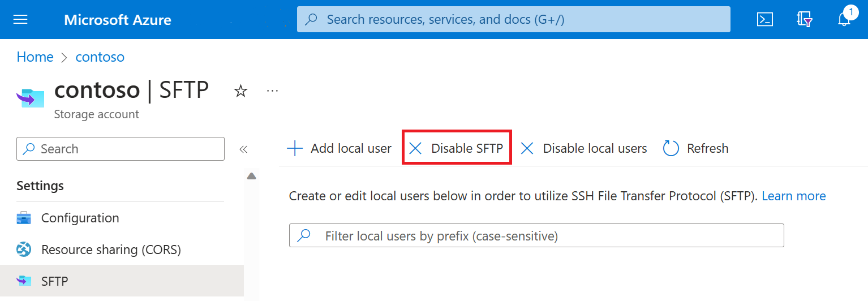Click Disable local users
Viewport: 868px width, 301px height.
(x=583, y=148)
